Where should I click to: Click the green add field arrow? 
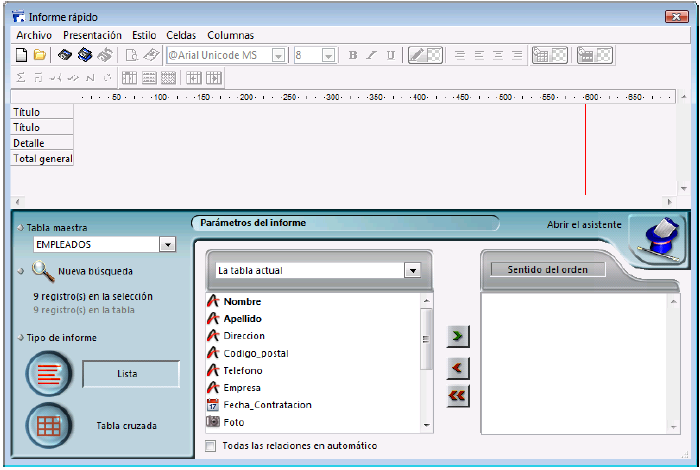pyautogui.click(x=457, y=337)
